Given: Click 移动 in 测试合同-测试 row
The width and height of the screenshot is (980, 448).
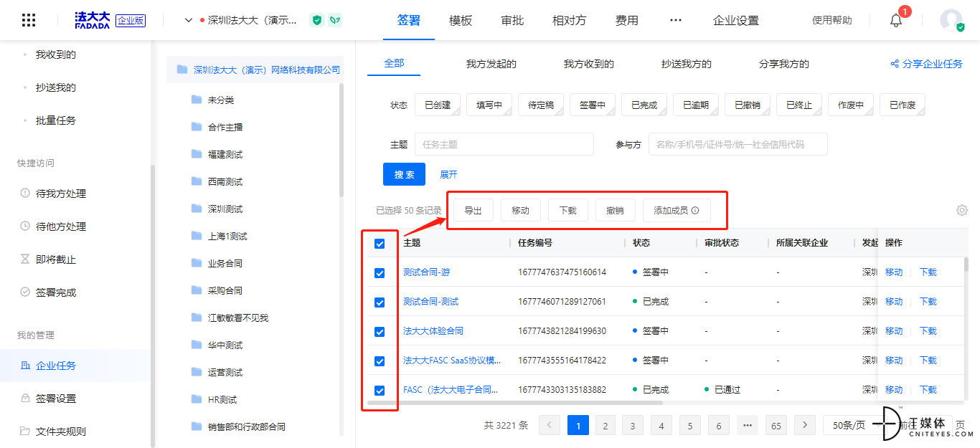Looking at the screenshot, I should coord(894,302).
